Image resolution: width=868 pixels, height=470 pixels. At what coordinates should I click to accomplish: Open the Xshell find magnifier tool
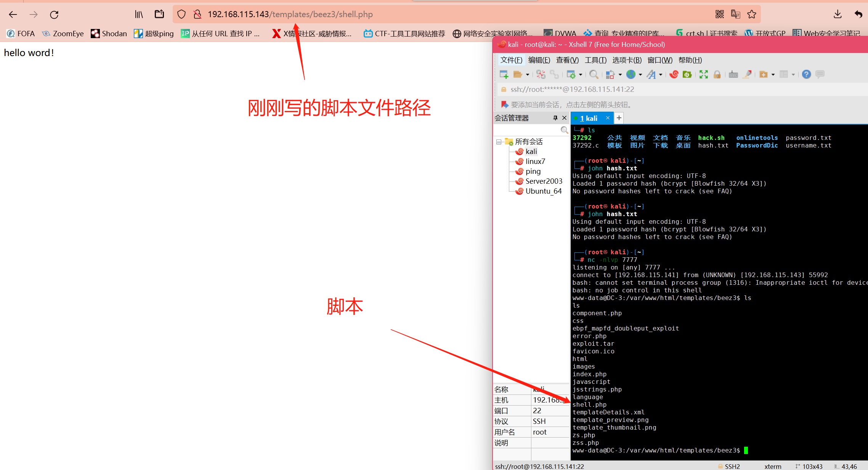[594, 75]
